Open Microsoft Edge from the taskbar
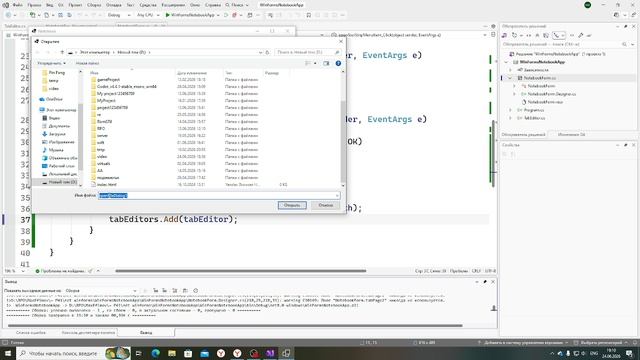The width and height of the screenshot is (640, 360). coord(156,353)
